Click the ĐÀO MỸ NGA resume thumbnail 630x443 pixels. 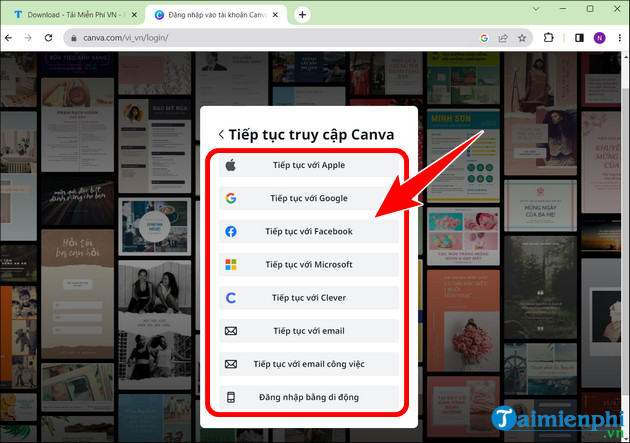155,146
